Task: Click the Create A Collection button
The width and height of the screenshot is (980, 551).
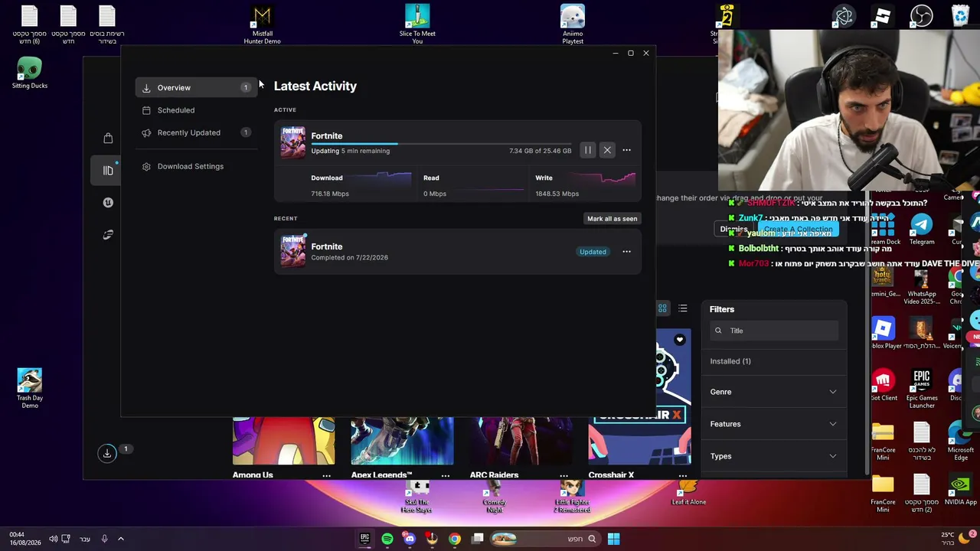Action: pyautogui.click(x=798, y=230)
